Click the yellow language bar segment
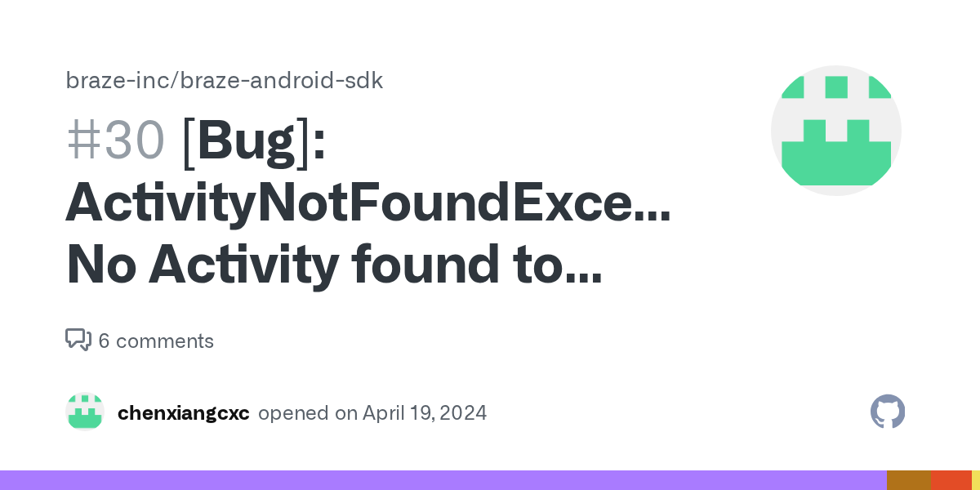Viewport: 980px width, 490px height. click(x=976, y=480)
